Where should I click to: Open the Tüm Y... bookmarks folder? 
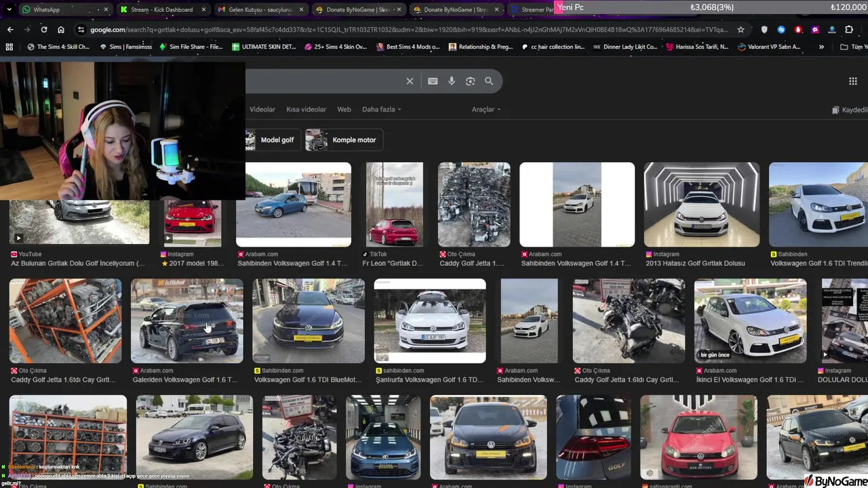(853, 47)
